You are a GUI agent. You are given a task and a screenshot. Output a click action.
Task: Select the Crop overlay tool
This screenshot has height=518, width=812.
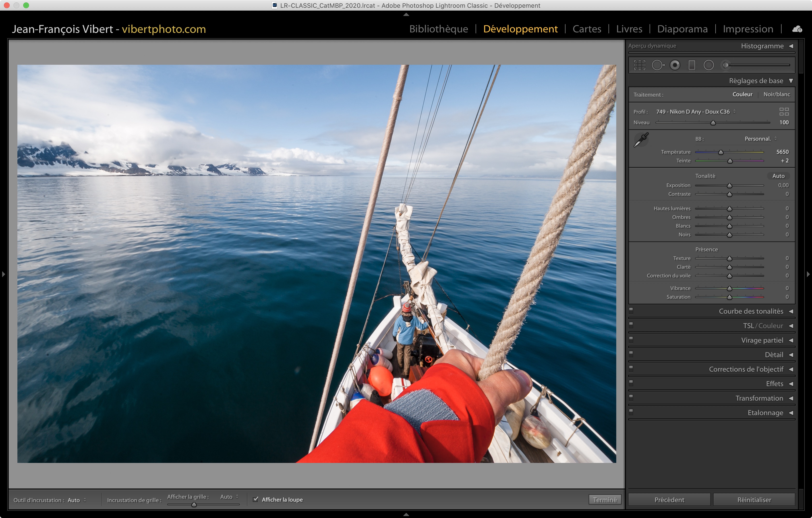(x=639, y=65)
